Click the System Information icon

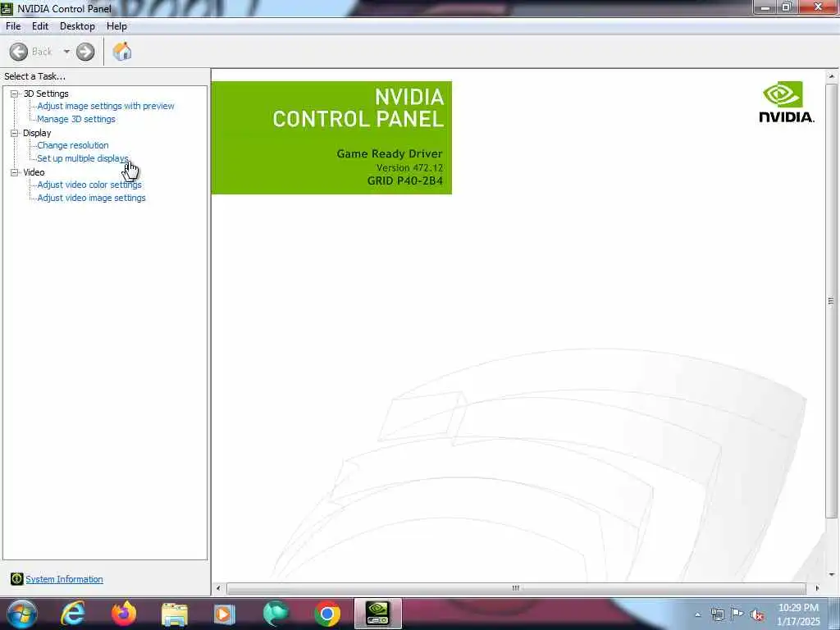pos(16,578)
